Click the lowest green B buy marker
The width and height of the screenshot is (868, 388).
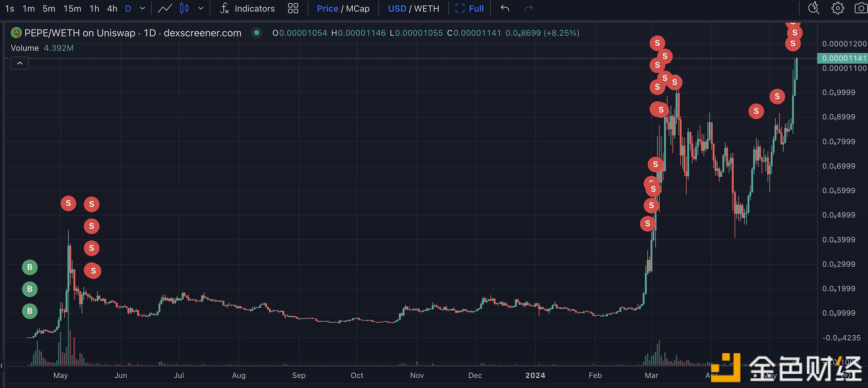click(29, 311)
